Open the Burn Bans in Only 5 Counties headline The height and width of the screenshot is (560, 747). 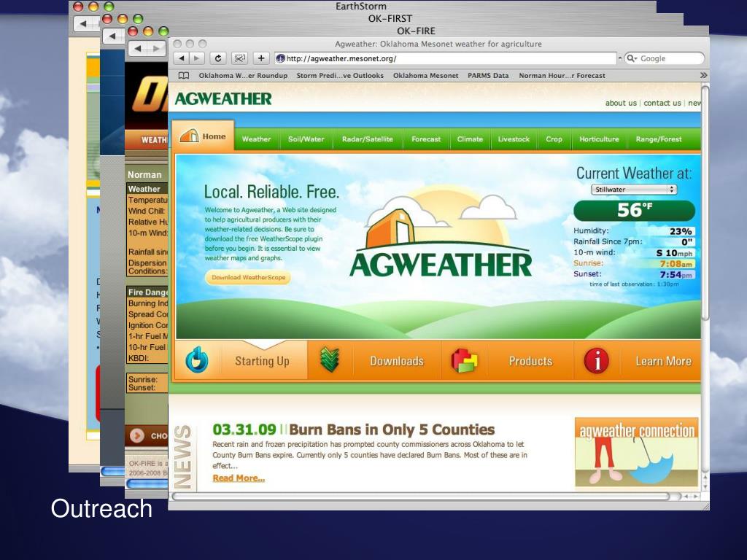(x=392, y=429)
